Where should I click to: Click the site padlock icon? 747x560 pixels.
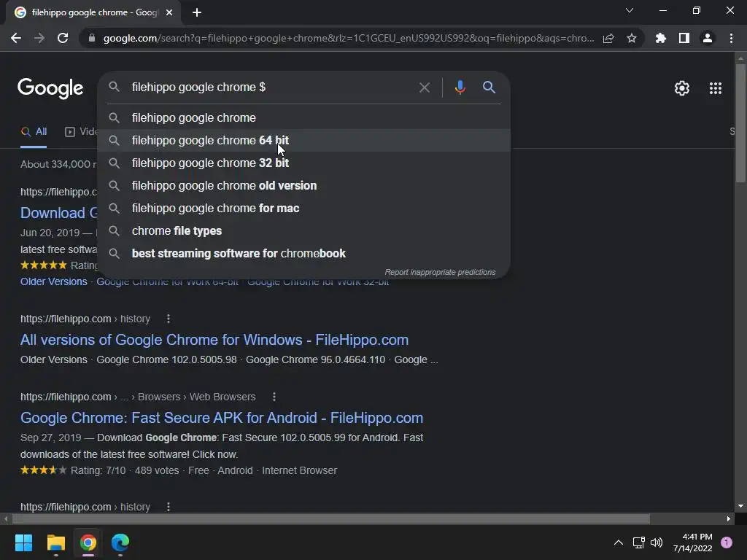point(92,38)
